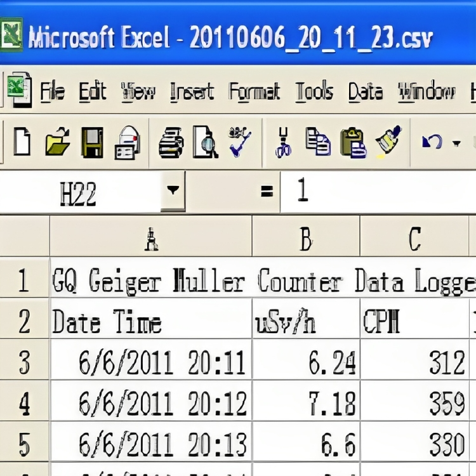Click the cell with value 7.18
476x476 pixels.
pos(306,400)
